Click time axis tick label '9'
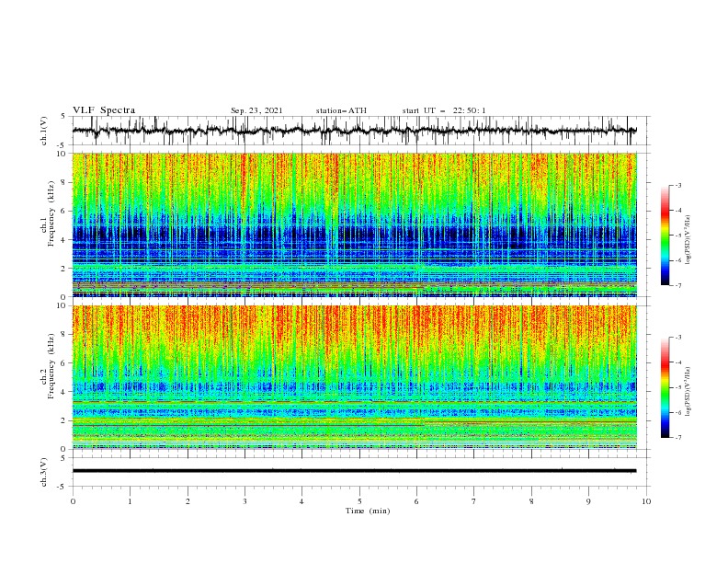This screenshot has height=563, width=728. click(x=588, y=501)
